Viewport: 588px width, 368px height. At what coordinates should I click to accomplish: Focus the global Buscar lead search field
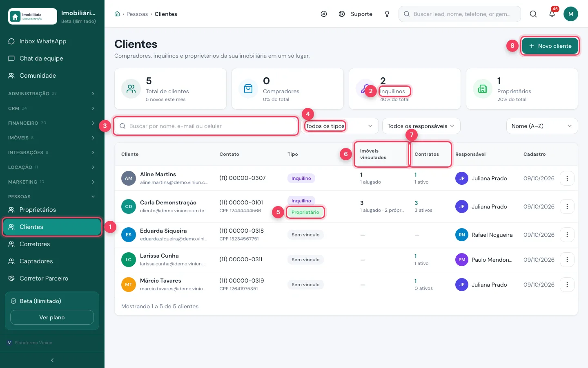tap(460, 14)
